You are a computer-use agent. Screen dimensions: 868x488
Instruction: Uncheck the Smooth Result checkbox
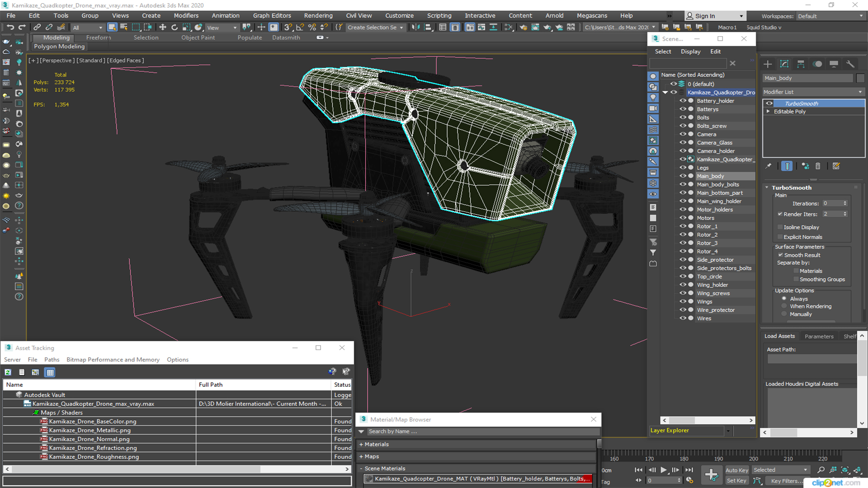(x=780, y=255)
